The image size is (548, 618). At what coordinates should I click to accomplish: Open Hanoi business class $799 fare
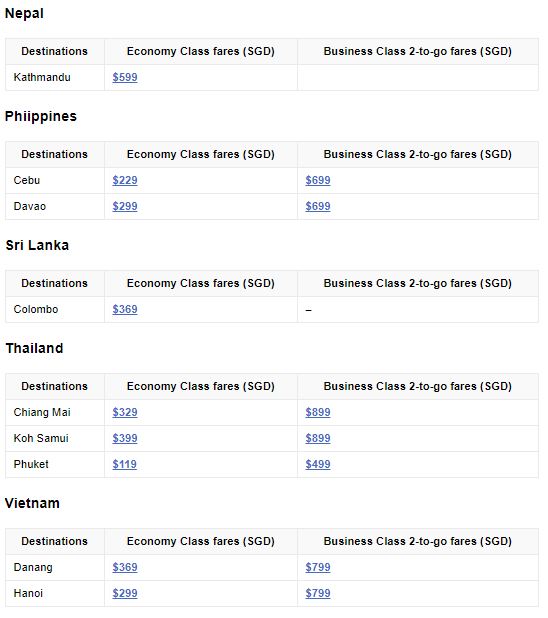[318, 594]
